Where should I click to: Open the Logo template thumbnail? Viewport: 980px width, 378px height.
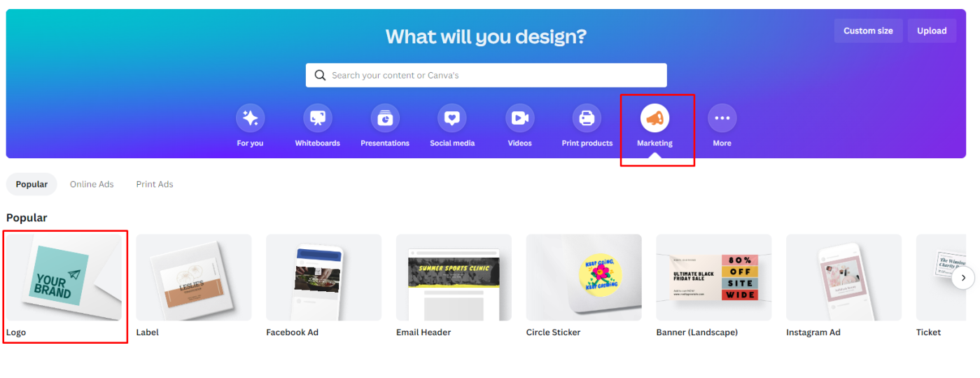click(x=64, y=277)
